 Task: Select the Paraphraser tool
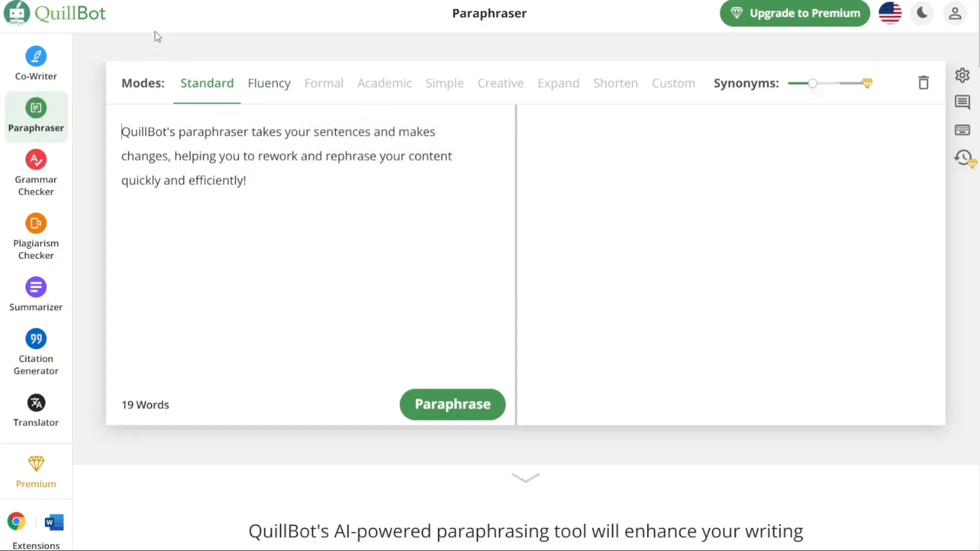[36, 114]
